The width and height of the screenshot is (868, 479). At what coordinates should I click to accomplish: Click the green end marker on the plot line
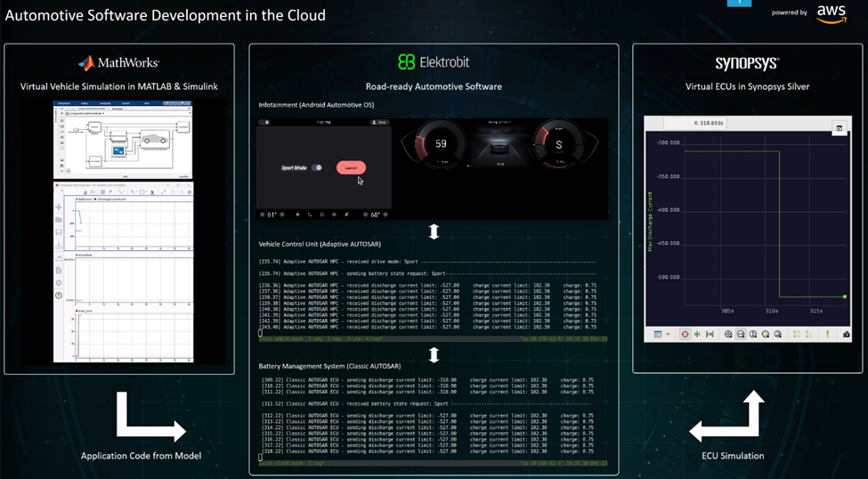coord(845,296)
